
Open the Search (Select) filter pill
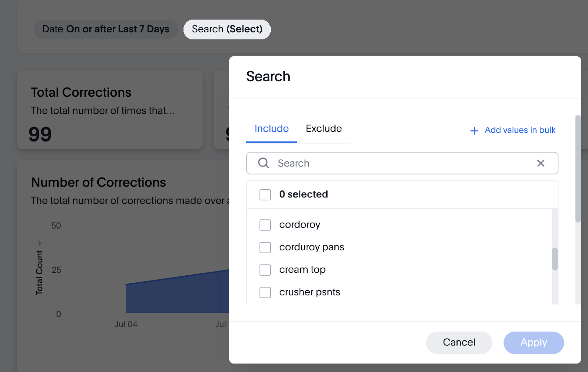pyautogui.click(x=227, y=29)
